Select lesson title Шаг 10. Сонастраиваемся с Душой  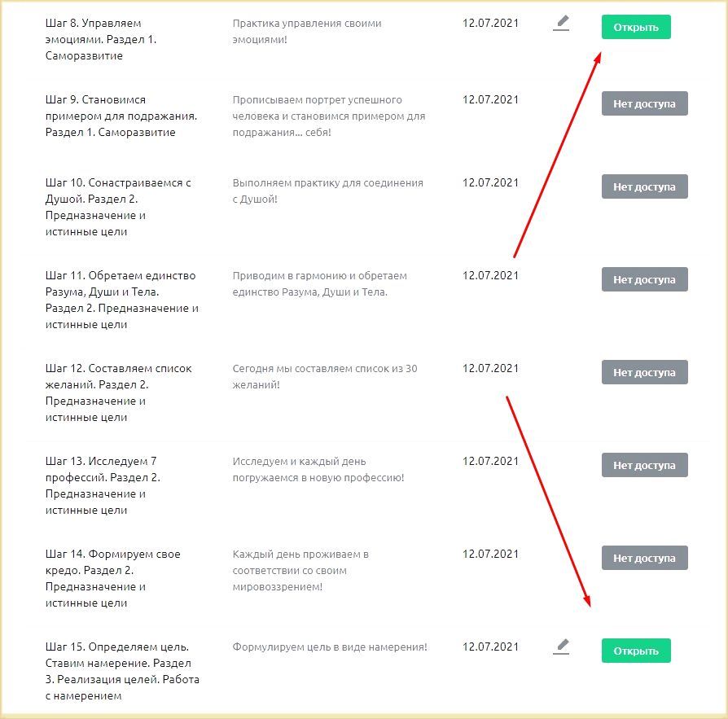[118, 207]
